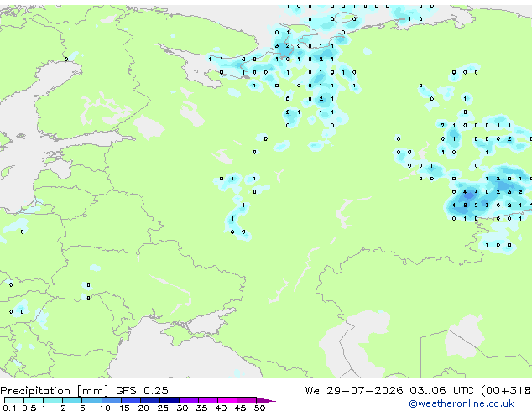Click the GFS 0.25 model label

click(142, 391)
